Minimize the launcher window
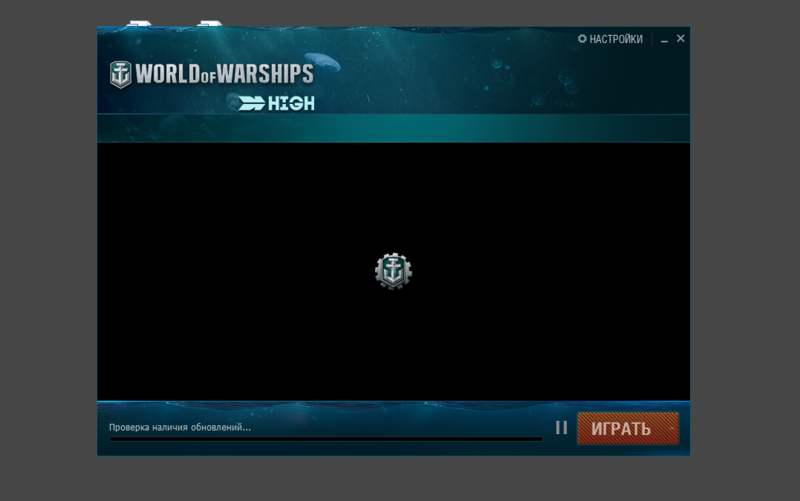The height and width of the screenshot is (501, 800). pyautogui.click(x=664, y=39)
